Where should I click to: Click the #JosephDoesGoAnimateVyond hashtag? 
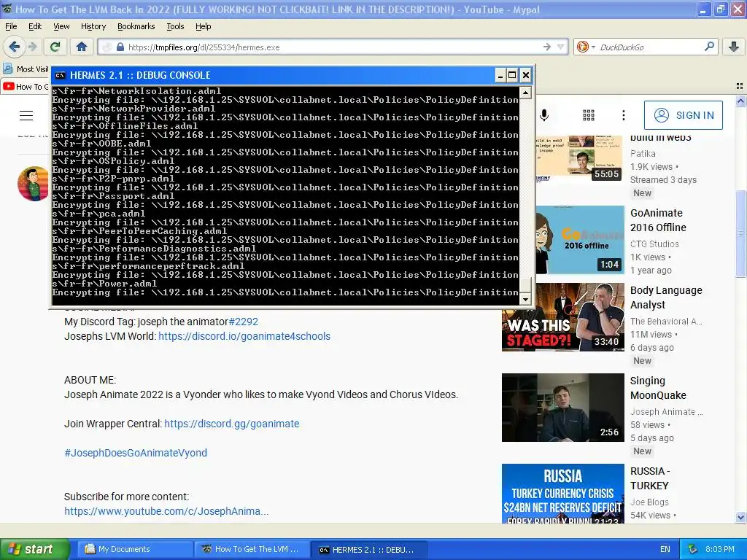click(x=136, y=453)
